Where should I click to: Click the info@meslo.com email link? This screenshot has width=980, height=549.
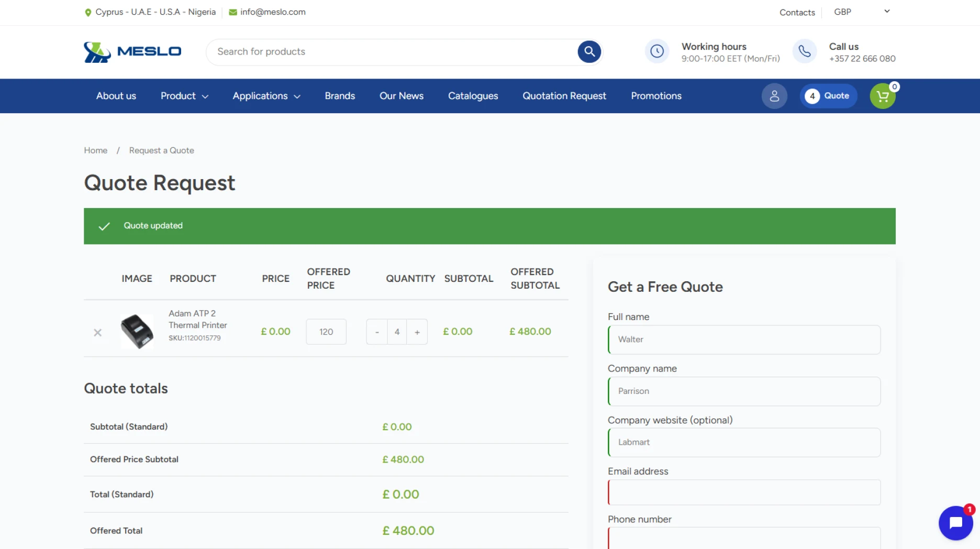273,12
